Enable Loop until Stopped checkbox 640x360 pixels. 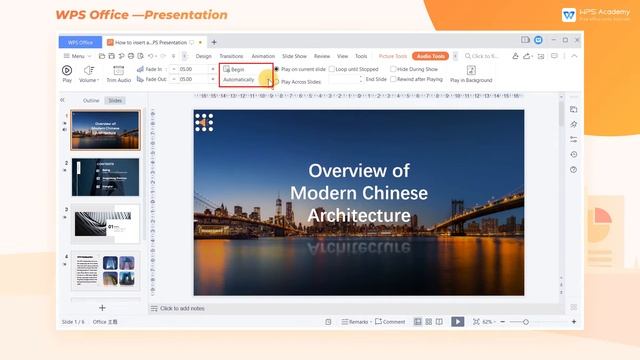click(x=332, y=69)
